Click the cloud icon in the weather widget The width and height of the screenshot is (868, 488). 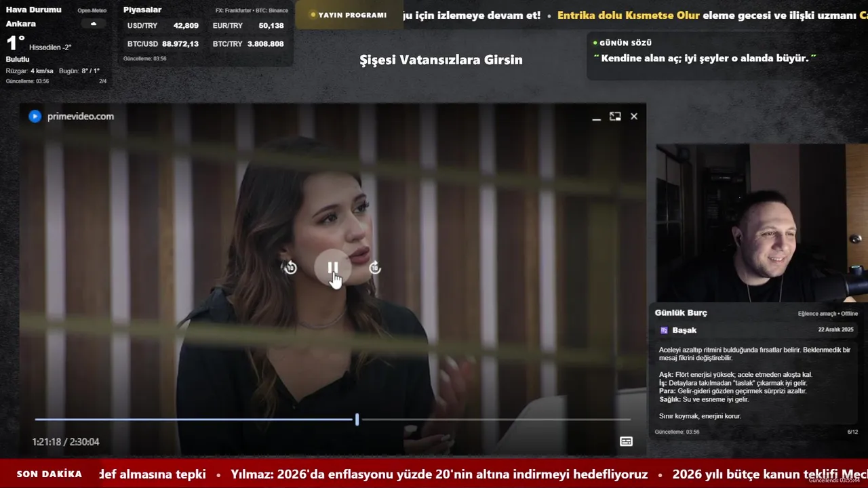point(94,24)
